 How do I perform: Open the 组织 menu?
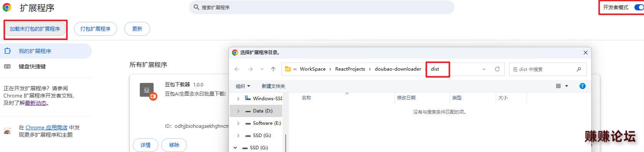coord(243,86)
